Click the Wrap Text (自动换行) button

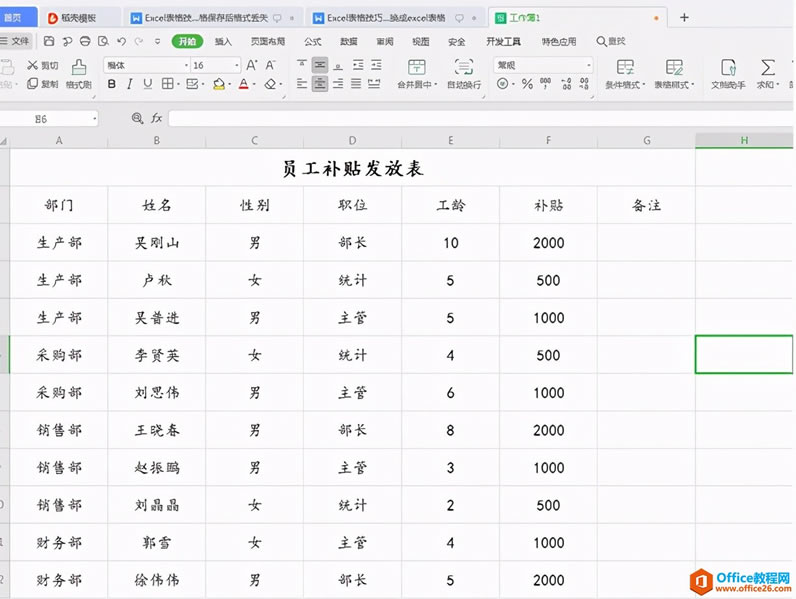[463, 74]
